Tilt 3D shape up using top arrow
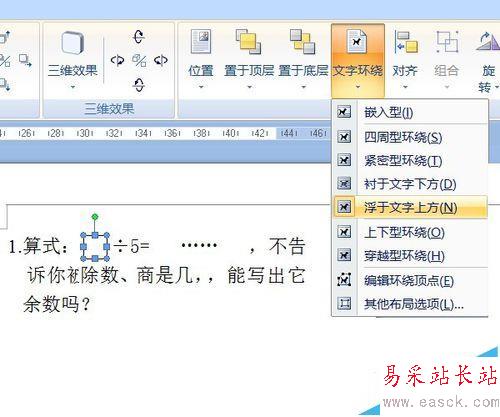The image size is (500, 417). 139,37
